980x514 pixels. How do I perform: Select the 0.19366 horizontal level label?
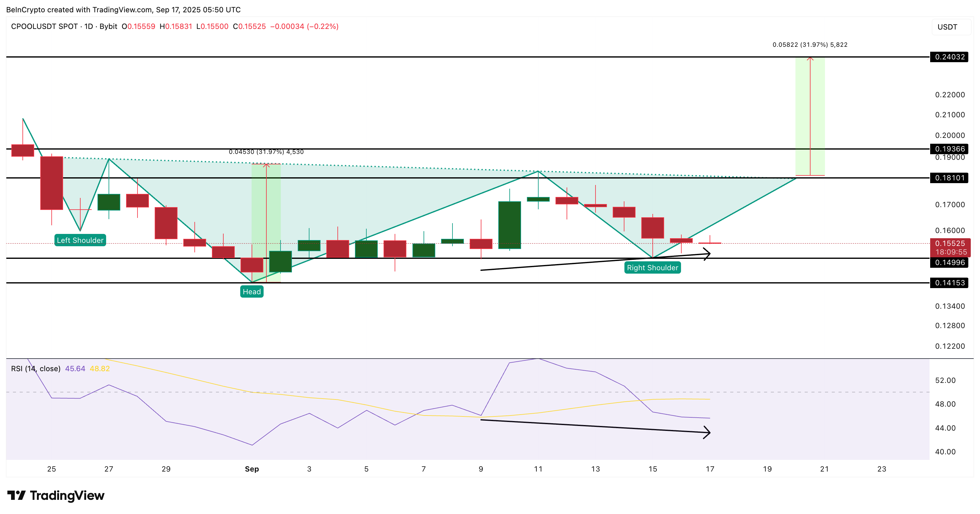point(950,149)
